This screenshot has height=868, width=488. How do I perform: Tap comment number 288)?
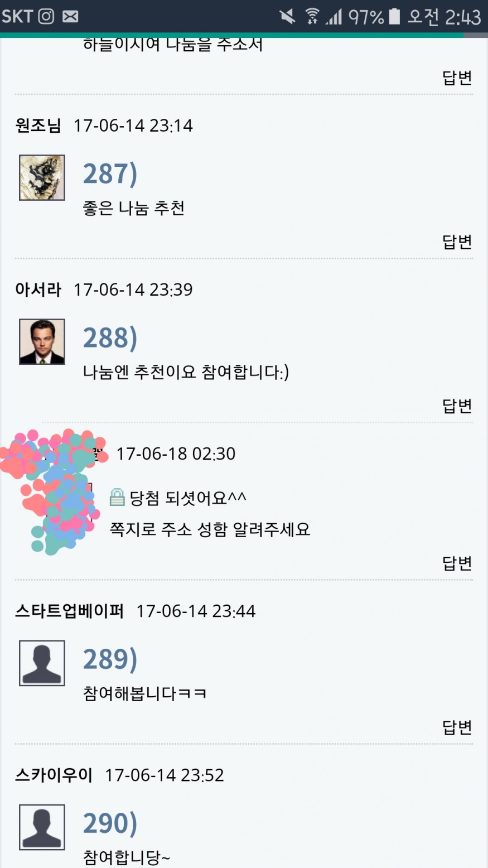tap(110, 337)
